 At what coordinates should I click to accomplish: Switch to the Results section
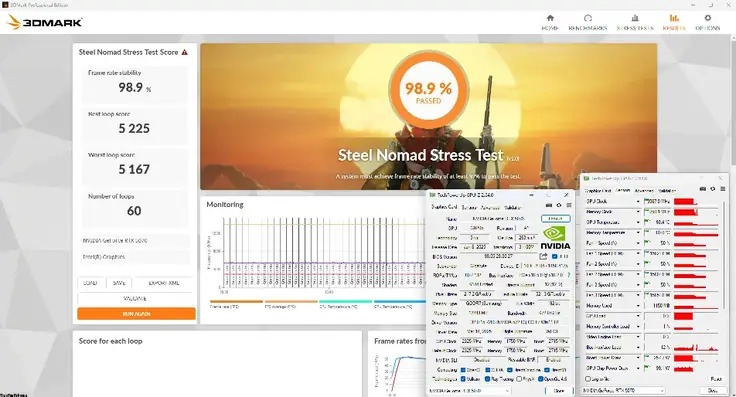pyautogui.click(x=674, y=22)
